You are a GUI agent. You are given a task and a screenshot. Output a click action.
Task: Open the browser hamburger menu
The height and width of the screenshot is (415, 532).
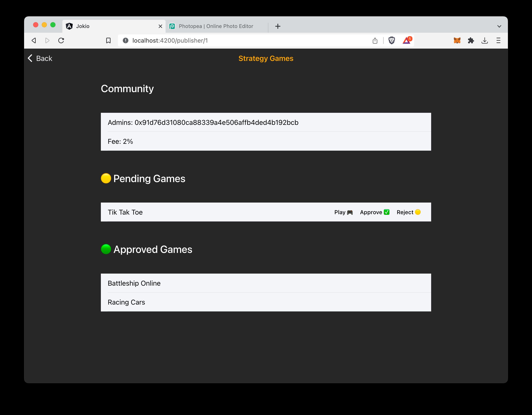click(x=498, y=40)
